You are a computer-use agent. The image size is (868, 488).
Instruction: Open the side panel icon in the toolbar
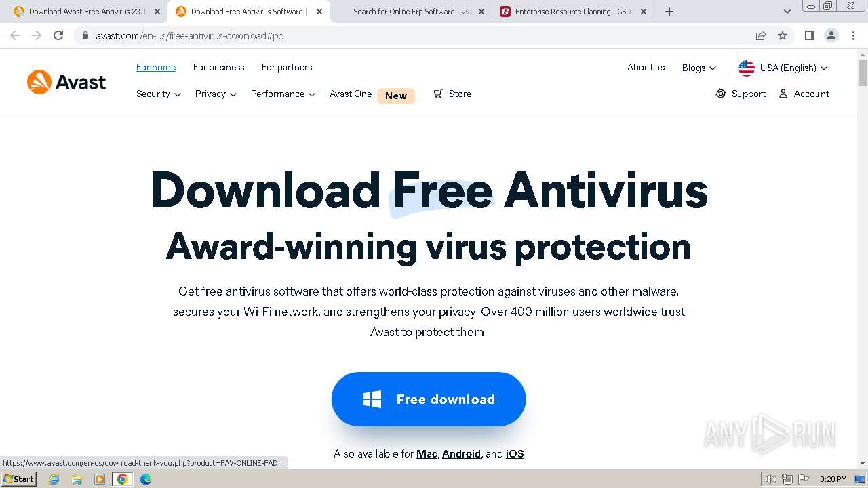809,35
